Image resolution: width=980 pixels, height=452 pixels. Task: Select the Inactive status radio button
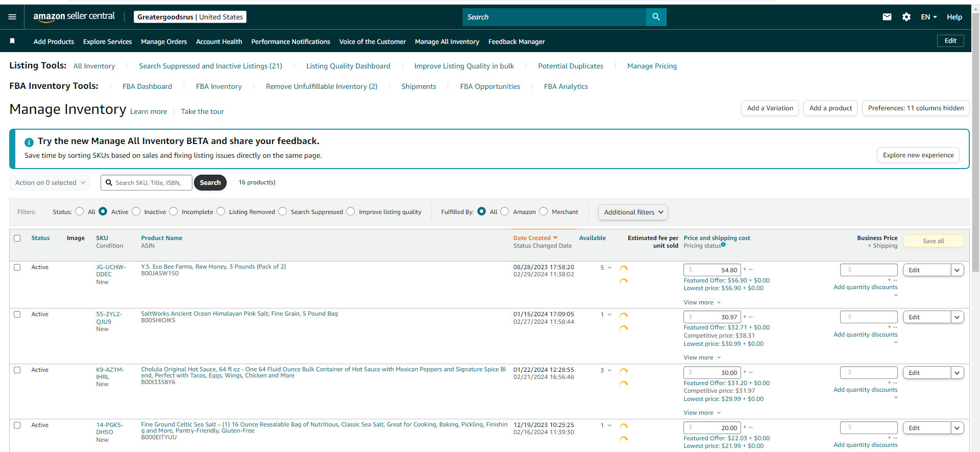pos(136,211)
